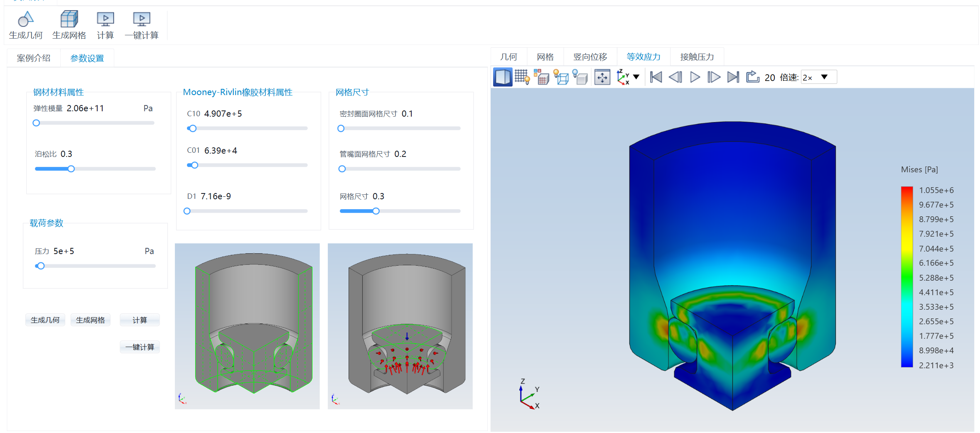
Task: Step forward one animation frame
Action: pyautogui.click(x=714, y=77)
